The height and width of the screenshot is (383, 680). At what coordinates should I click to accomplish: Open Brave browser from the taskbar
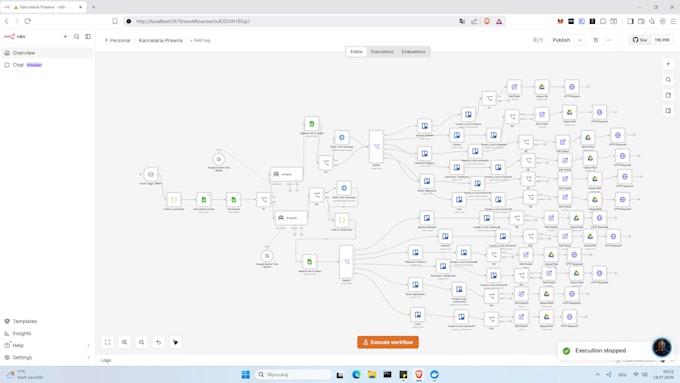tap(418, 374)
